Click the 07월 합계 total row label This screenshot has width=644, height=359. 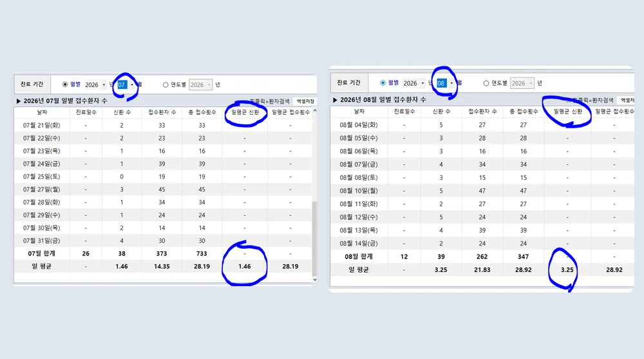tap(41, 253)
